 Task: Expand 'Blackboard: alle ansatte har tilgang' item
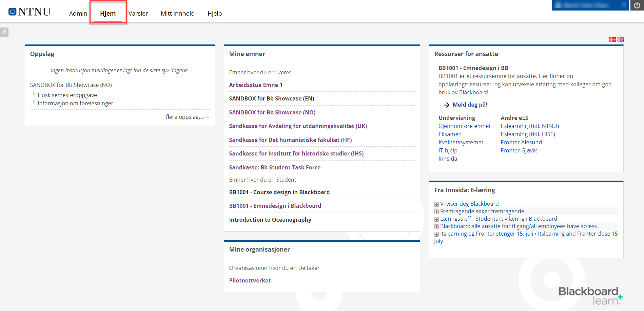[436, 226]
